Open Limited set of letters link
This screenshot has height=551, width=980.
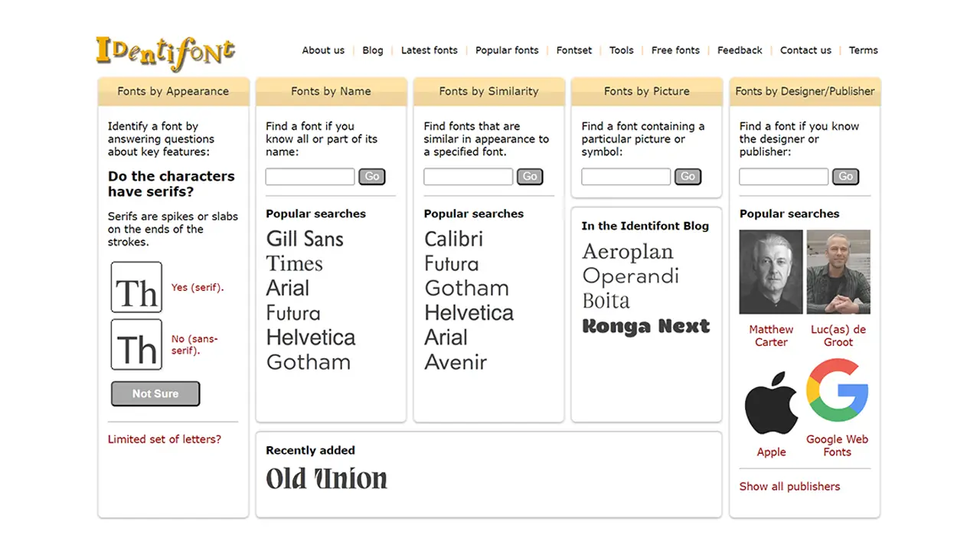pos(165,439)
